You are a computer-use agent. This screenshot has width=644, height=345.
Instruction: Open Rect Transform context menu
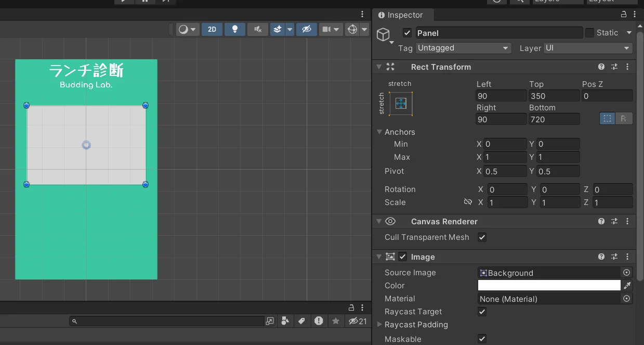(x=627, y=67)
